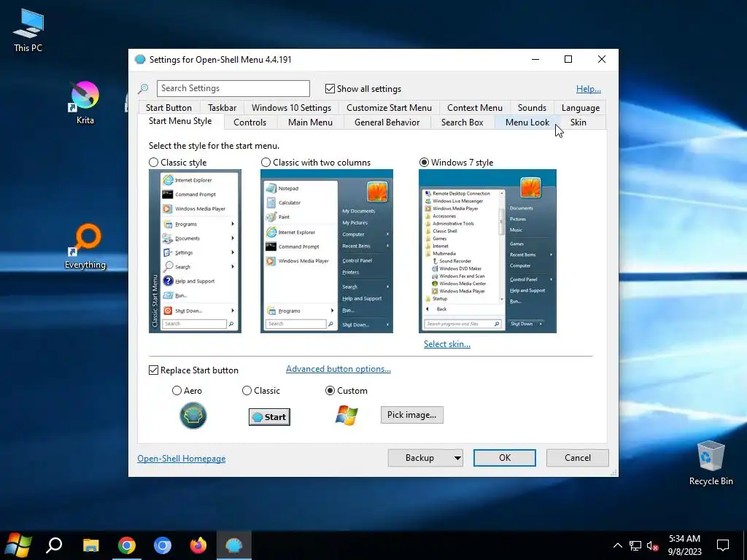Switch to the Search Box tab
The image size is (747, 560).
462,122
